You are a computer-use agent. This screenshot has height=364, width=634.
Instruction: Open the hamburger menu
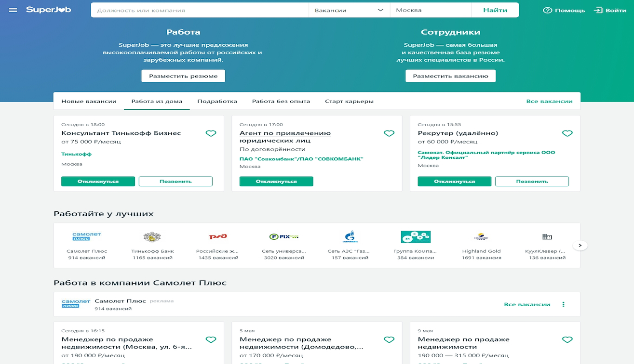[13, 10]
